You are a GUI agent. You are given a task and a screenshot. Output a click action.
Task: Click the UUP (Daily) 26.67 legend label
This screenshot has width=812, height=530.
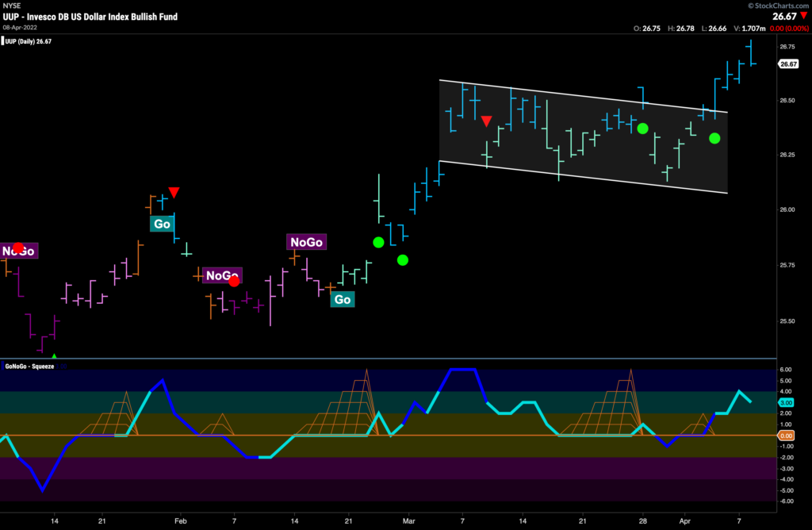pos(29,41)
